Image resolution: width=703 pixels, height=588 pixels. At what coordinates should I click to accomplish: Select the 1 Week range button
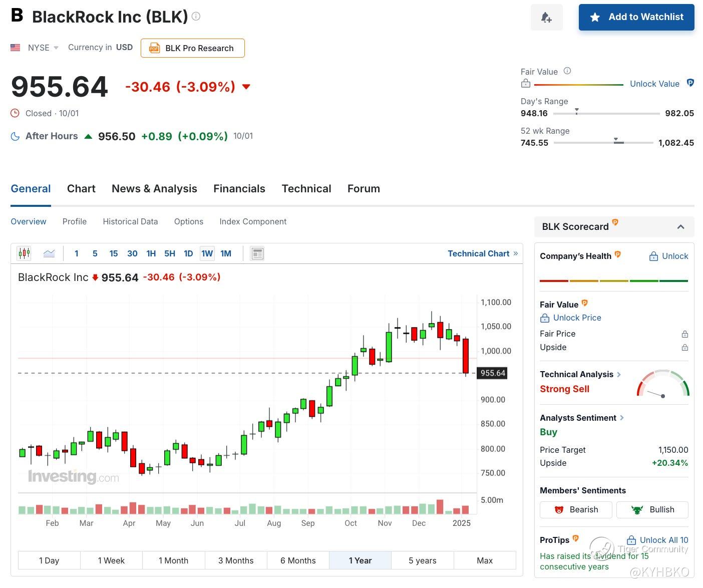(111, 560)
